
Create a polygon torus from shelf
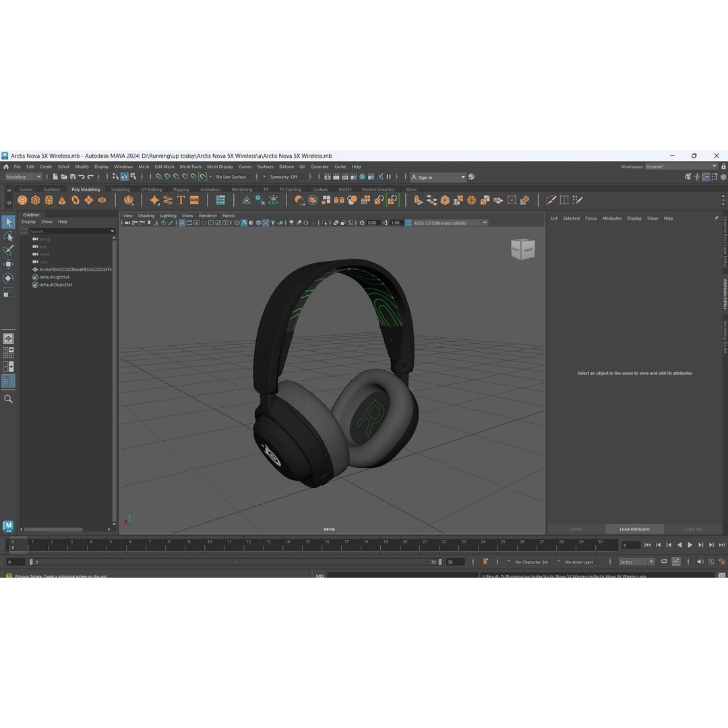(x=75, y=200)
